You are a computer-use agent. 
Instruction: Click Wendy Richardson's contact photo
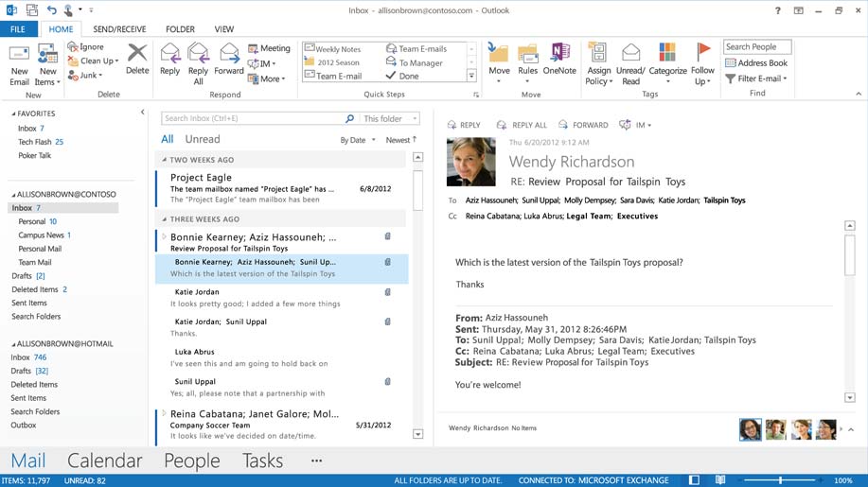coord(471,162)
